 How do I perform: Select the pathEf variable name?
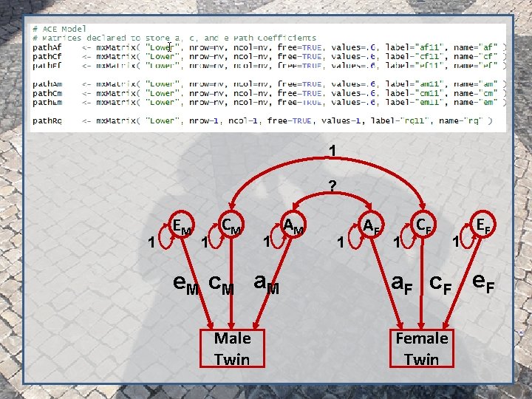pyautogui.click(x=47, y=66)
